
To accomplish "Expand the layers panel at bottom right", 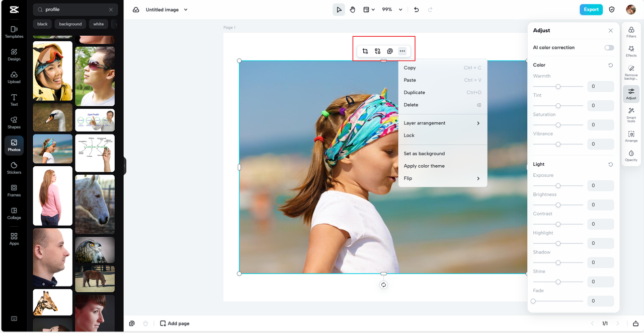I will coord(635,323).
